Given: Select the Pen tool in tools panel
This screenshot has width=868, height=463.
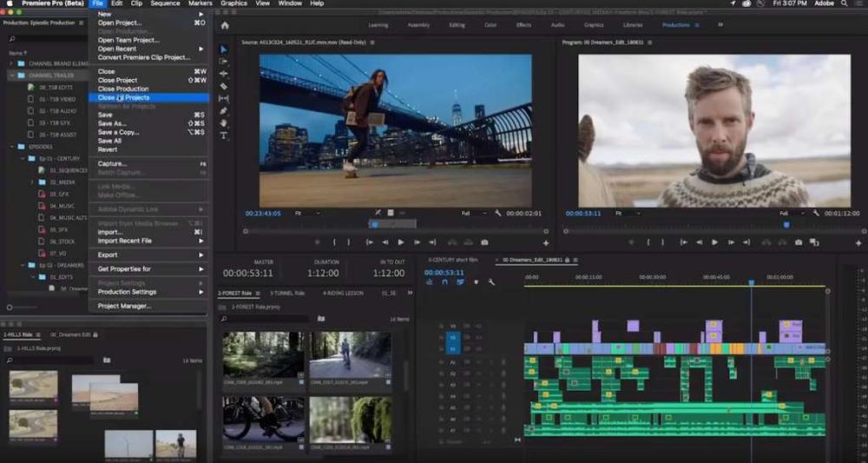Looking at the screenshot, I should [224, 111].
